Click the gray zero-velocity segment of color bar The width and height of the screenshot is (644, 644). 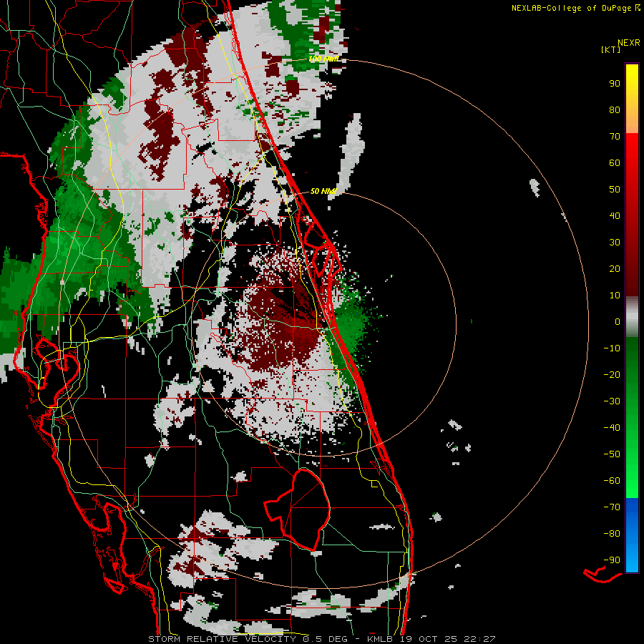coord(632,317)
